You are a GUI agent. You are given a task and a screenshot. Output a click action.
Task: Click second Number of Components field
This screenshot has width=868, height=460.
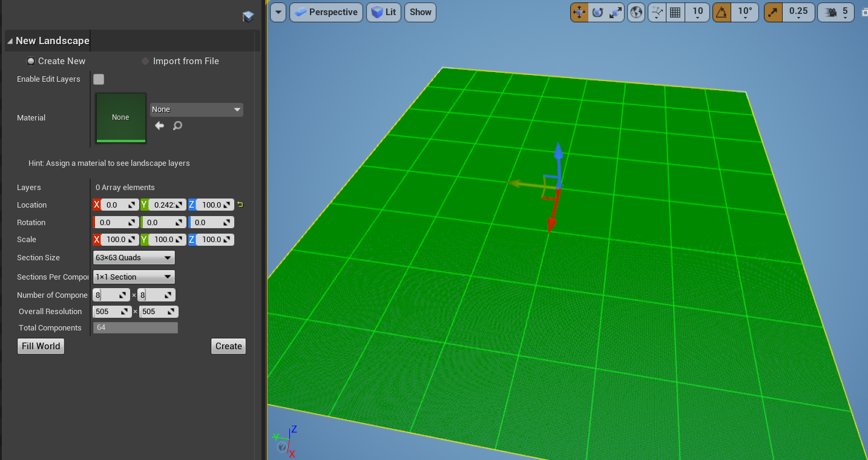click(x=156, y=295)
